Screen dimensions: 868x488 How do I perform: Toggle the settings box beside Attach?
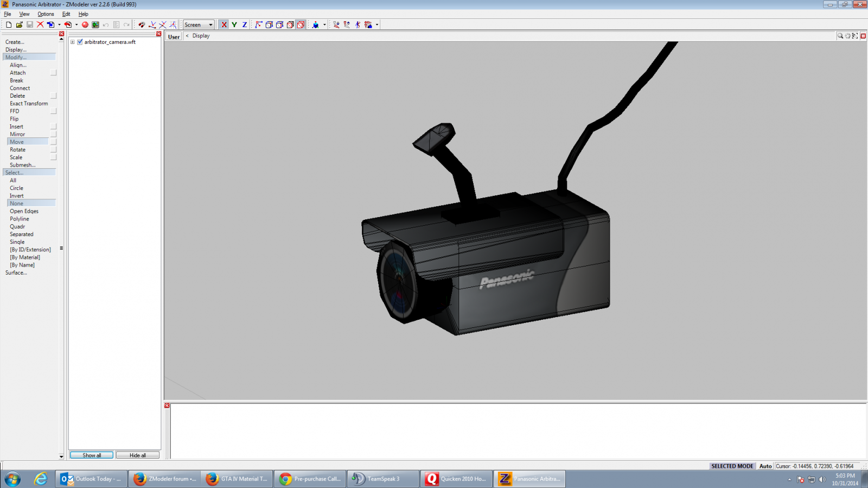tap(53, 73)
